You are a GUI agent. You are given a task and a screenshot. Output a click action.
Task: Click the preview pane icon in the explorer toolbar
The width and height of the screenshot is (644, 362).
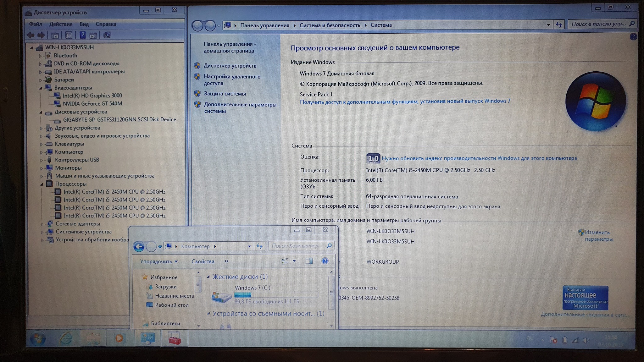pyautogui.click(x=309, y=261)
